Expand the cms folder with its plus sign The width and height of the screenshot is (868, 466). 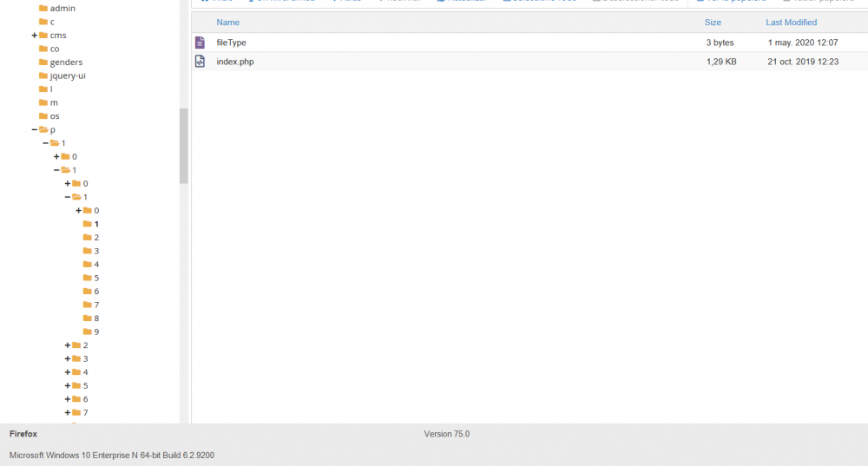coord(35,35)
